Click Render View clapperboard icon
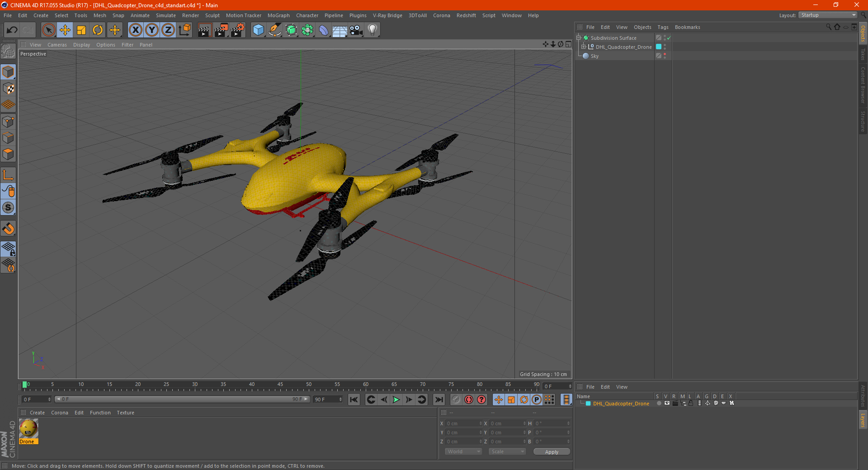 204,30
